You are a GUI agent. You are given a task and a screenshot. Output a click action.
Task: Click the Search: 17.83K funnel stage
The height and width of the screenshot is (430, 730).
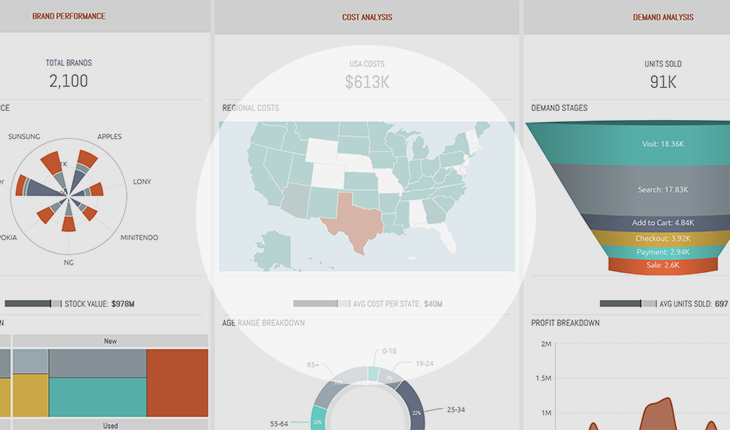(663, 189)
